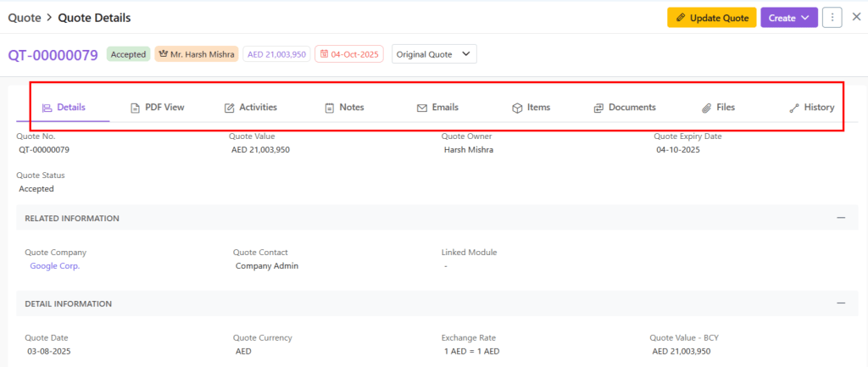Click the PDF View tab icon

pos(135,108)
